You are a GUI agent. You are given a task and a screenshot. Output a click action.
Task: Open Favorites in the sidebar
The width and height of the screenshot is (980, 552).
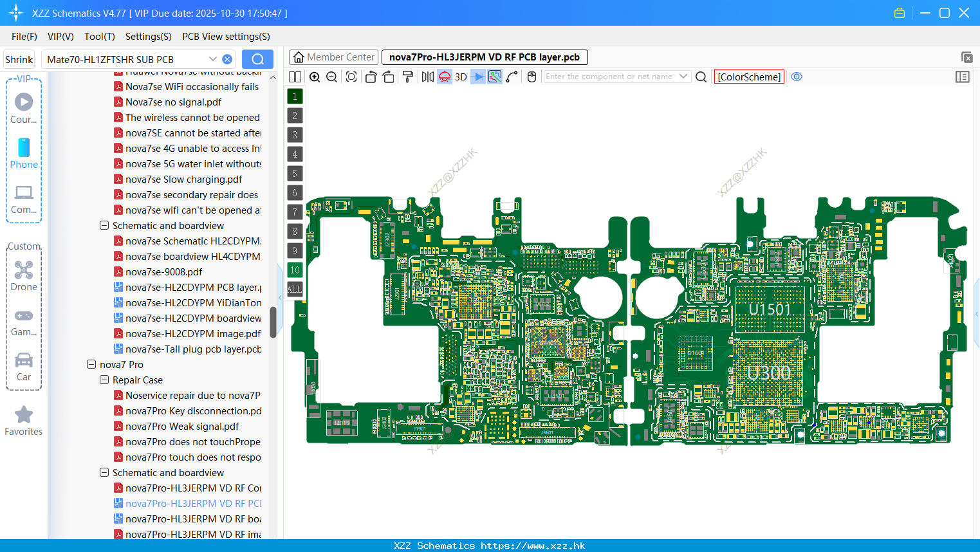24,421
